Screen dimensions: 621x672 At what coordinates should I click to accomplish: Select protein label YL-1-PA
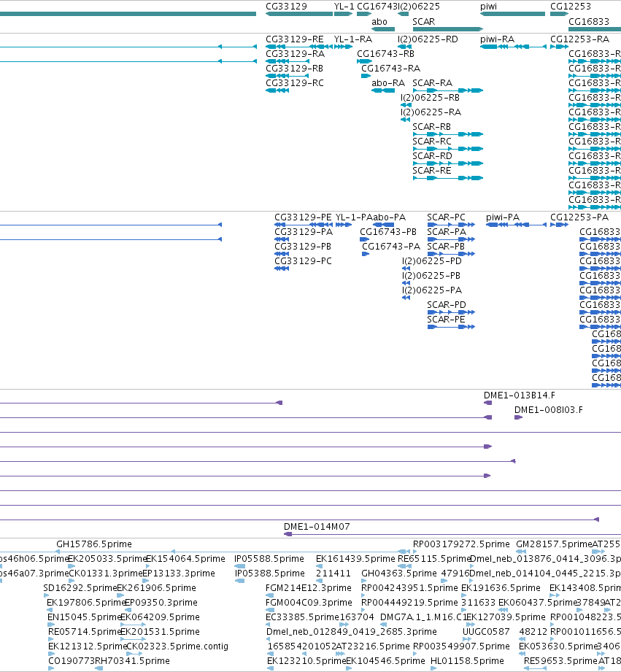coord(354,217)
